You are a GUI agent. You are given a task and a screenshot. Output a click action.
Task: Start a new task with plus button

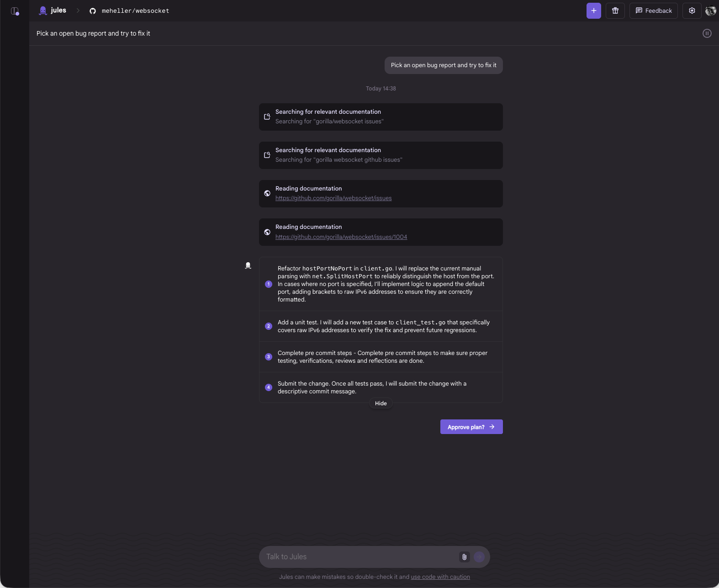(x=593, y=11)
